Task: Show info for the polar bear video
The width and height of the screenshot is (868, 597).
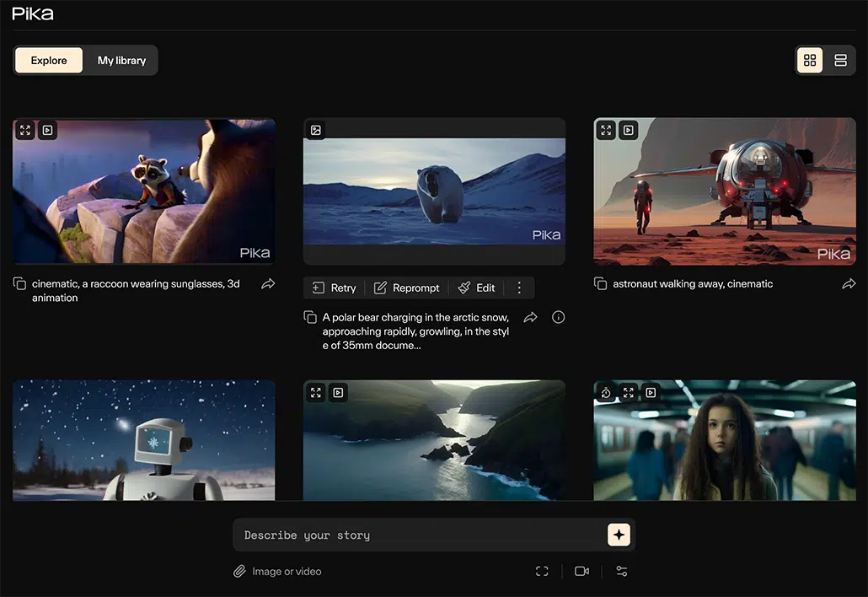Action: click(x=559, y=317)
